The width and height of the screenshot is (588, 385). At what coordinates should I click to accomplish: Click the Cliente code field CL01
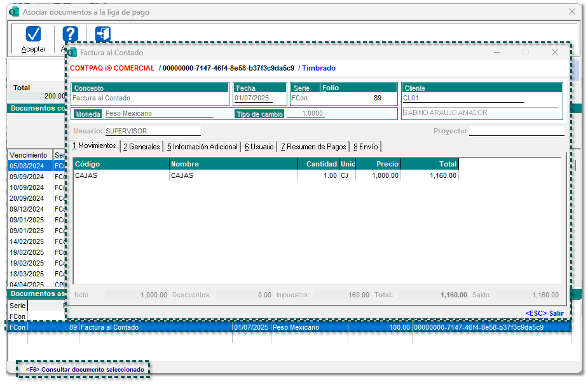tap(462, 98)
